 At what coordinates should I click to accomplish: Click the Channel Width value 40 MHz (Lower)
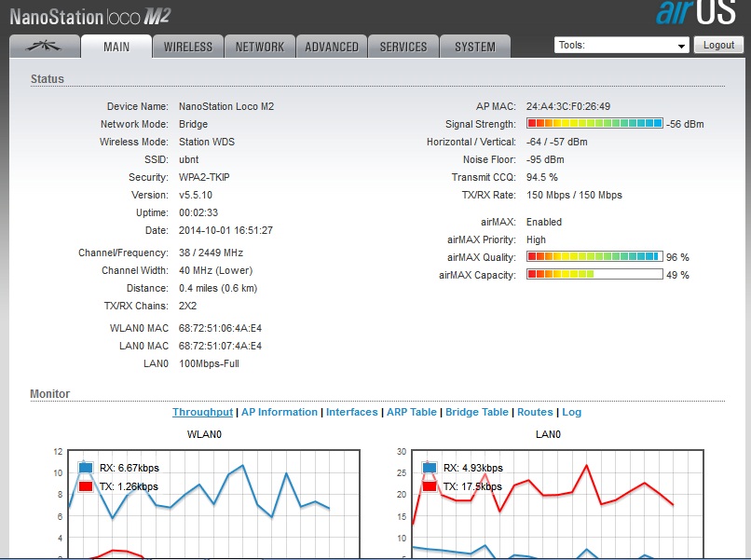(216, 270)
